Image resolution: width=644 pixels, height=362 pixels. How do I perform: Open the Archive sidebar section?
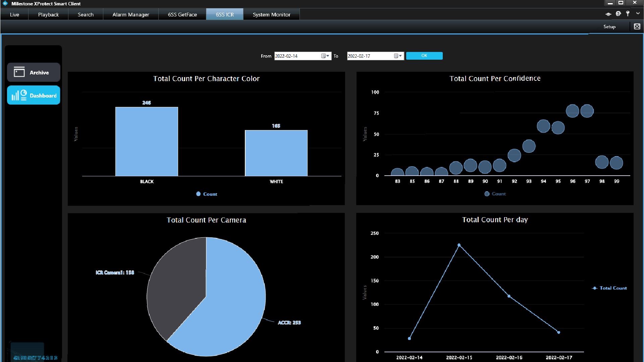(34, 72)
